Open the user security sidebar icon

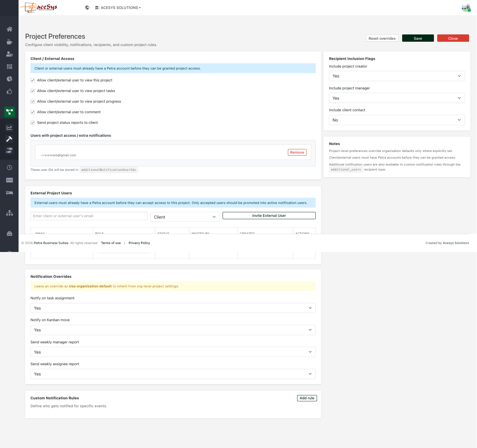[9, 54]
